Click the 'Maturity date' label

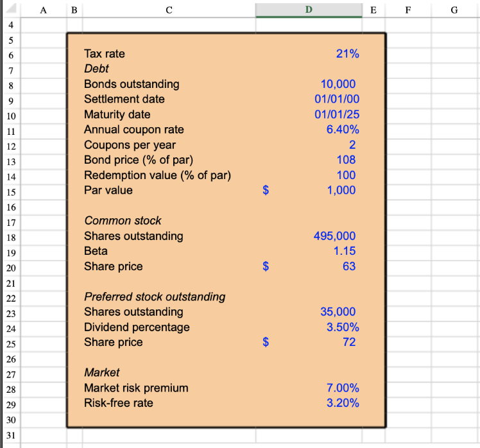pos(117,114)
